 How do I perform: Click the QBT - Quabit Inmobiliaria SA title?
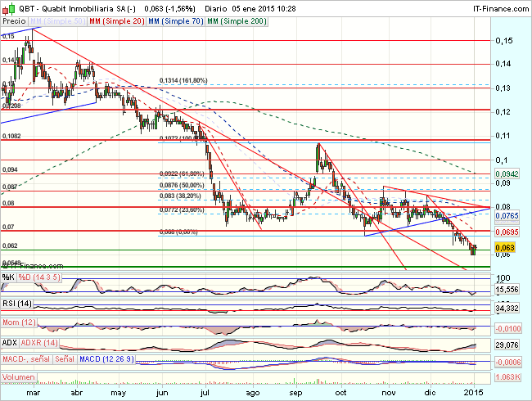pos(77,9)
